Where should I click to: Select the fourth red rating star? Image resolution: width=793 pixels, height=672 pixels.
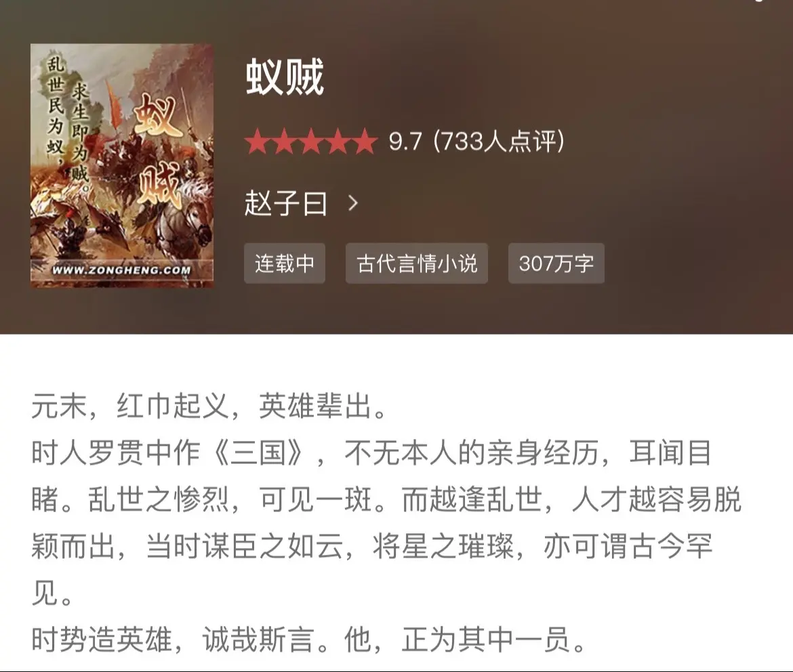pos(338,142)
